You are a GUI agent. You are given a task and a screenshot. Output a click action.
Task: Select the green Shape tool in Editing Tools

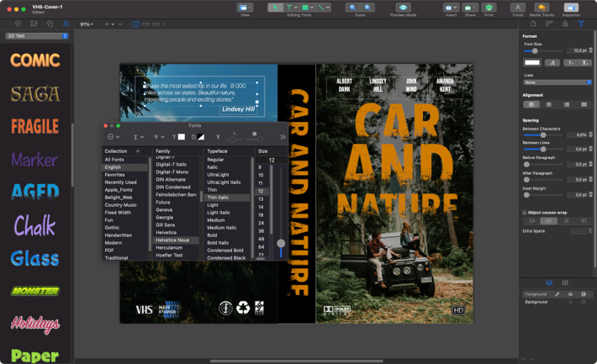click(x=305, y=8)
